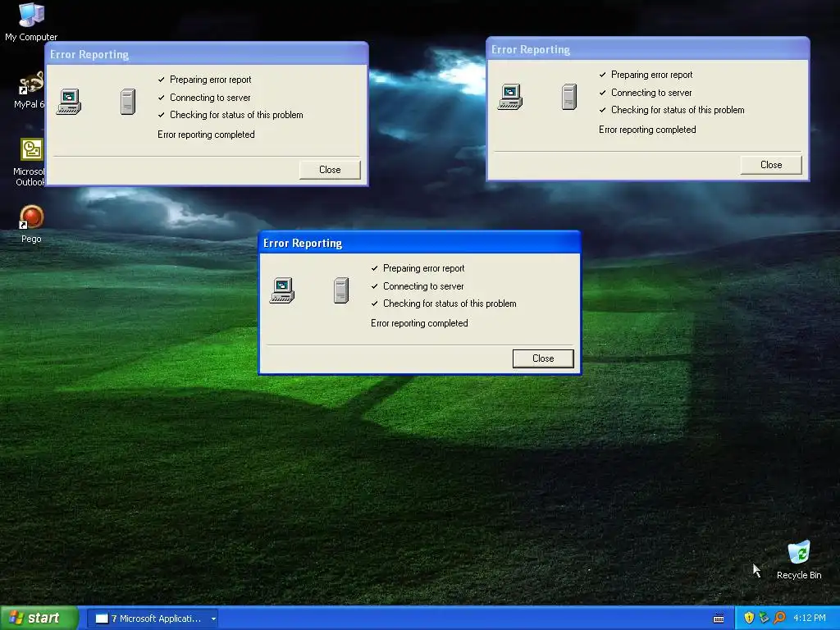This screenshot has height=630, width=840.
Task: Click 'Error reporting completed' in the left inactive dialog
Action: [x=206, y=135]
